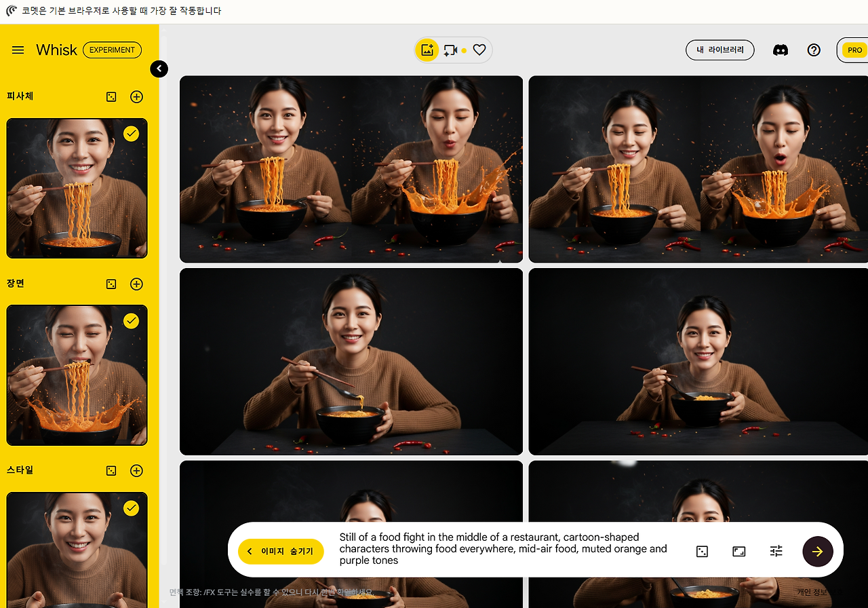This screenshot has height=608, width=868.
Task: Switch to video animation mode
Action: coord(451,50)
